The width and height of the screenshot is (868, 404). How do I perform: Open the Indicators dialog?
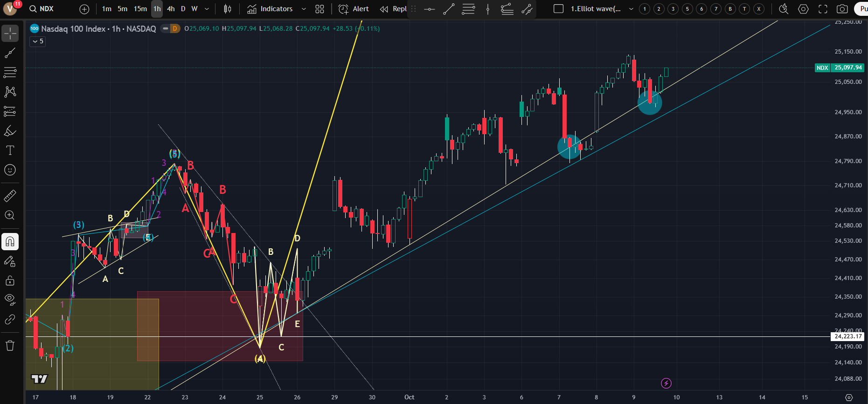(270, 9)
